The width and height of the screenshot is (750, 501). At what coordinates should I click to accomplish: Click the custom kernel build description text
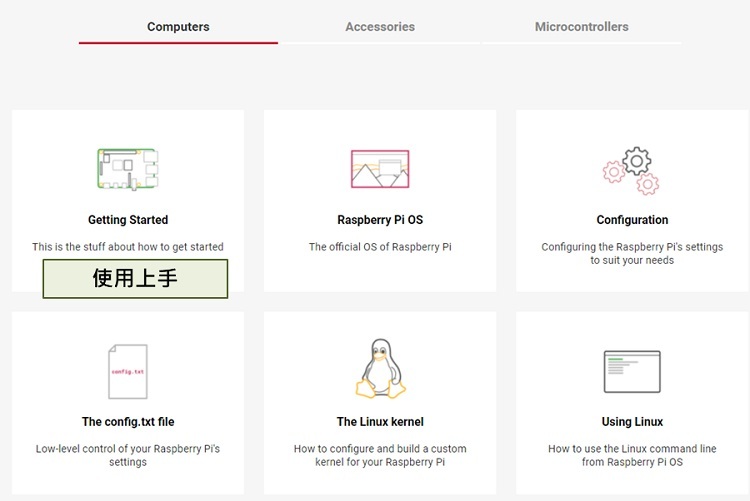(x=380, y=456)
